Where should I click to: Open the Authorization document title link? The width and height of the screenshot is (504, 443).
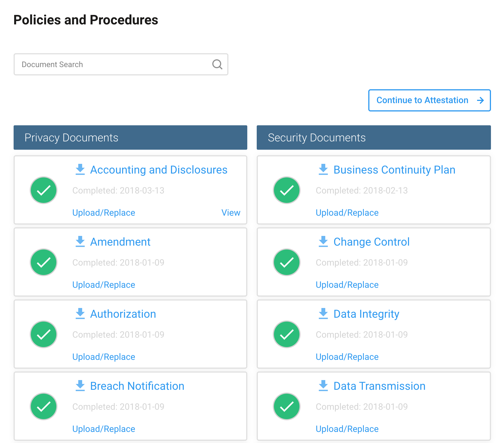pyautogui.click(x=123, y=314)
